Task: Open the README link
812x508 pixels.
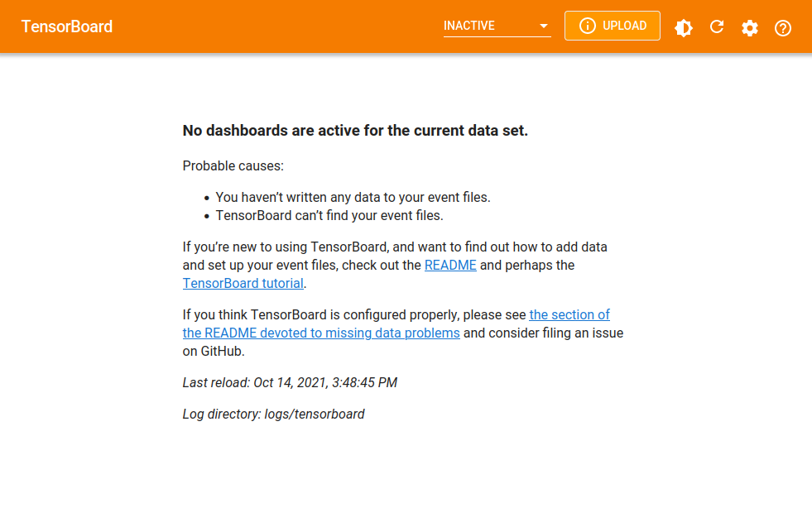Action: click(450, 265)
